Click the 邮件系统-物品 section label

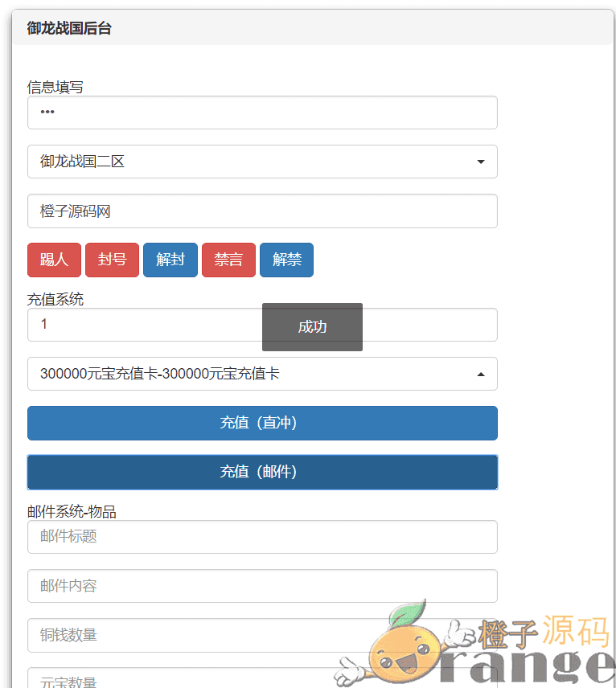tap(72, 512)
